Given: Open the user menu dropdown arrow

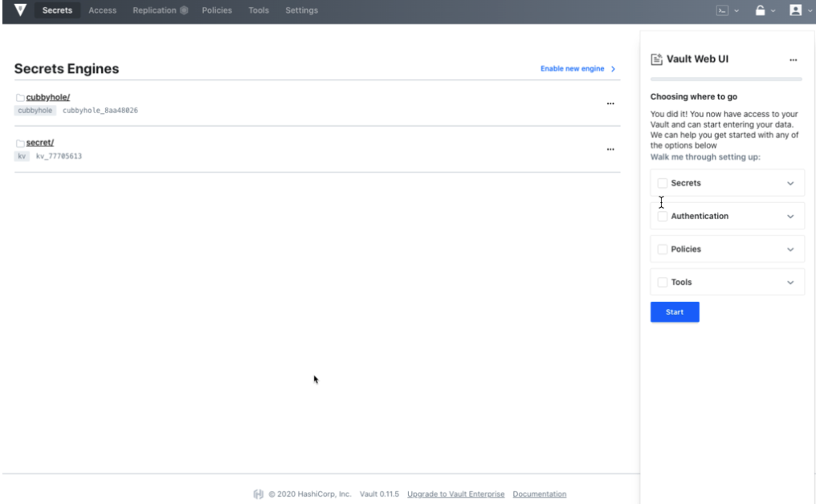Looking at the screenshot, I should (810, 11).
